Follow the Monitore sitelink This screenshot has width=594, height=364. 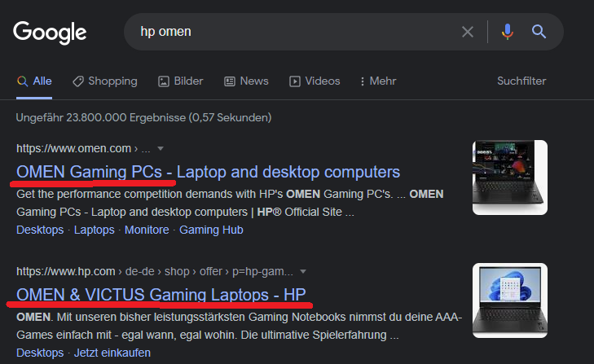coord(147,230)
